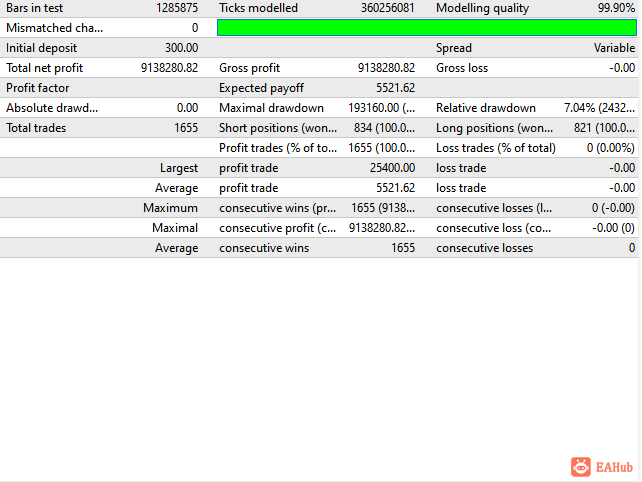Select the Loss trades value 0 (0.00%)

(610, 148)
